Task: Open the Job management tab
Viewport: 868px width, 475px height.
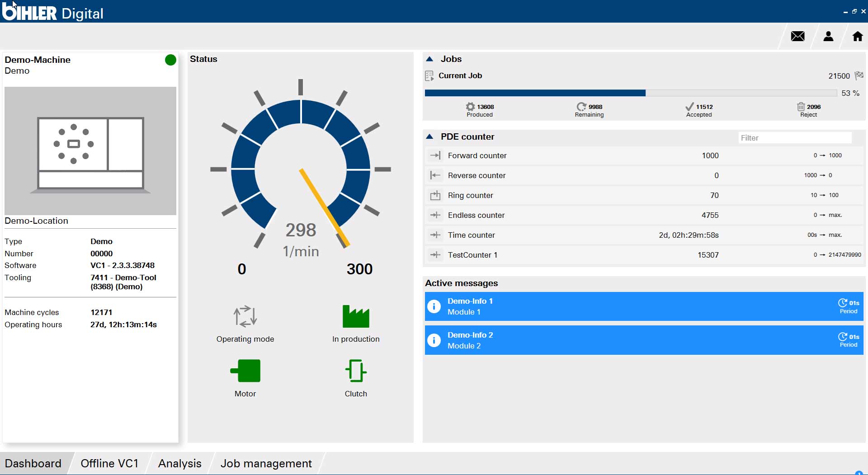Action: [266, 463]
